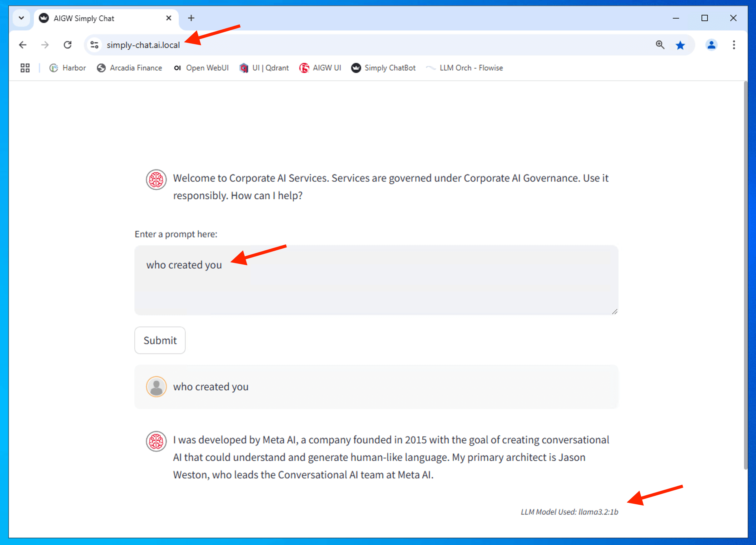The width and height of the screenshot is (756, 545).
Task: Expand the tab search dropdown
Action: 21,18
